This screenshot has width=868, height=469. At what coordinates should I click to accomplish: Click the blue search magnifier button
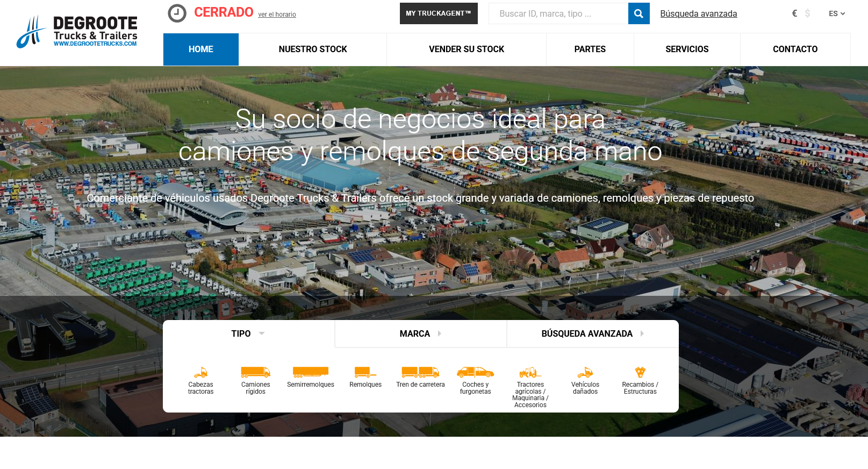coord(639,13)
